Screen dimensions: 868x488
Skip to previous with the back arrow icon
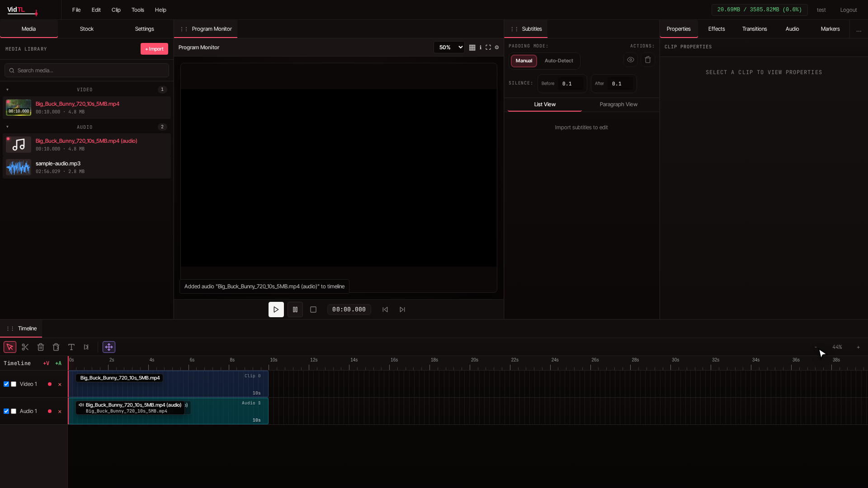(x=385, y=310)
